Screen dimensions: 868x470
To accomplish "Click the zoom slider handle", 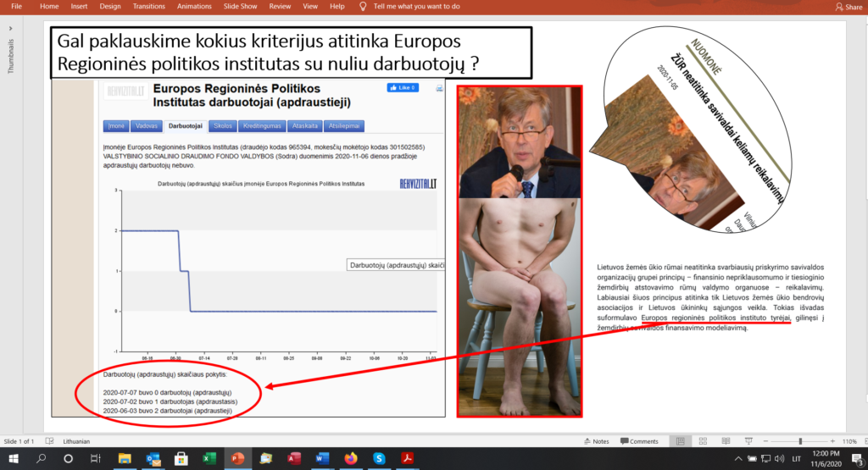I will (800, 441).
